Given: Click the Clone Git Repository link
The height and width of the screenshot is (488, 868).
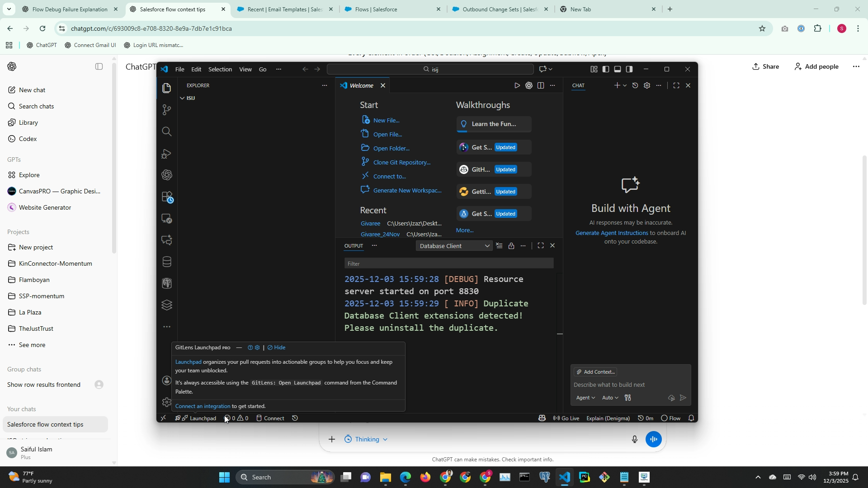Looking at the screenshot, I should (x=401, y=162).
